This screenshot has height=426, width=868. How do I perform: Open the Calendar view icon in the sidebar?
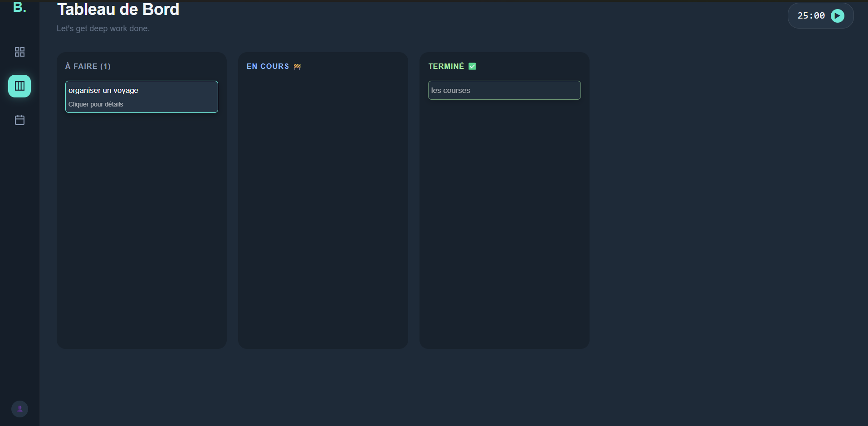(x=19, y=120)
